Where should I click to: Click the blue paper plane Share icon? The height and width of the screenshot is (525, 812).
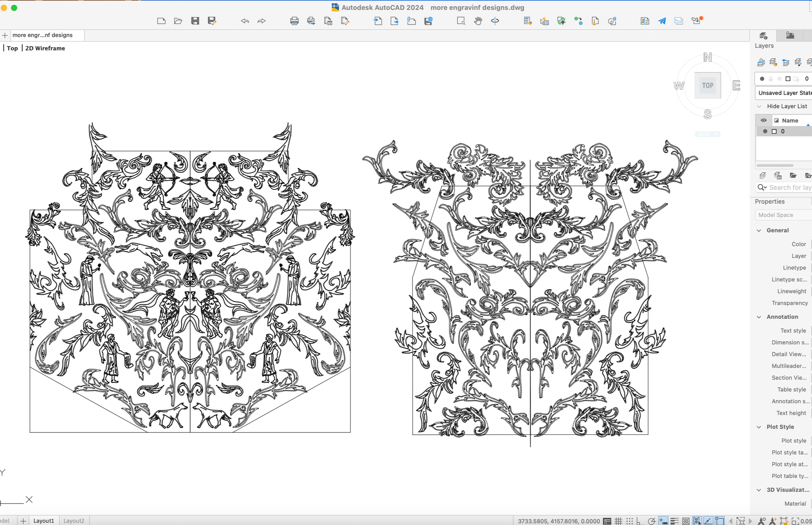(662, 21)
